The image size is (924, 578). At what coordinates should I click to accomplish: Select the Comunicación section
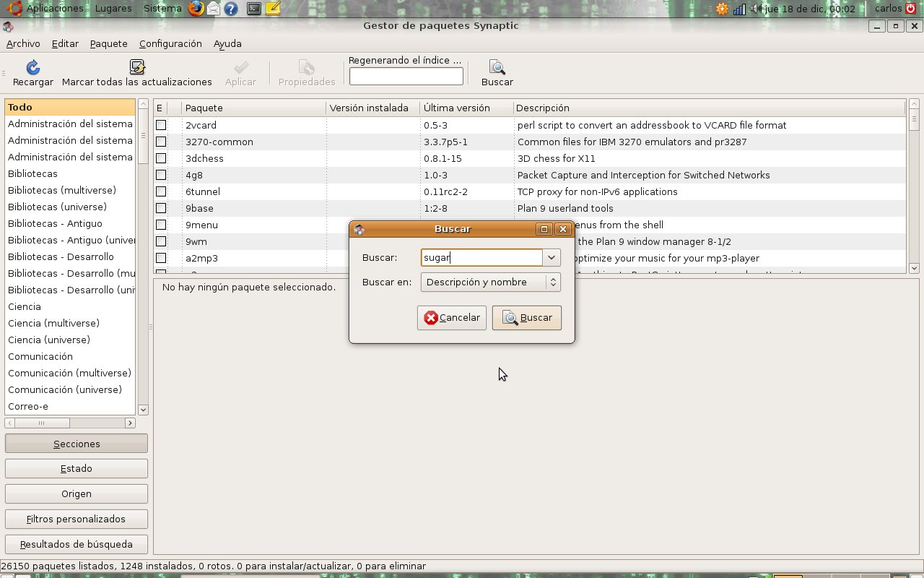click(x=70, y=356)
